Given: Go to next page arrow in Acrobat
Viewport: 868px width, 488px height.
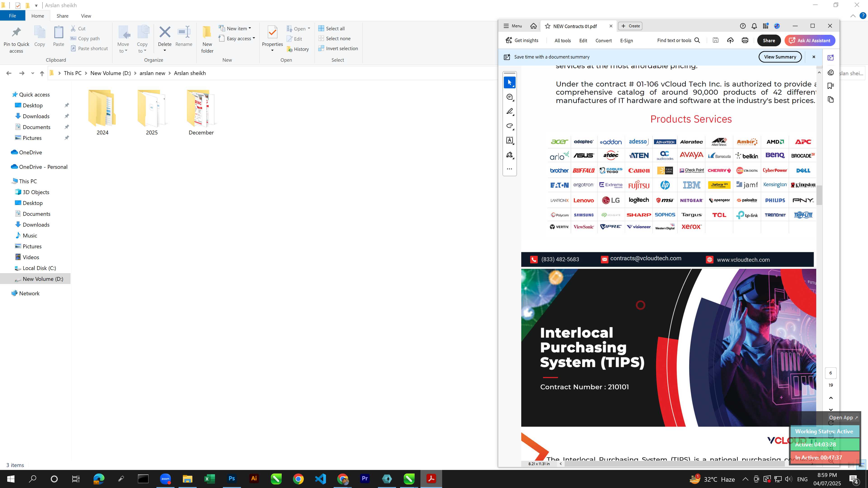Looking at the screenshot, I should (831, 410).
